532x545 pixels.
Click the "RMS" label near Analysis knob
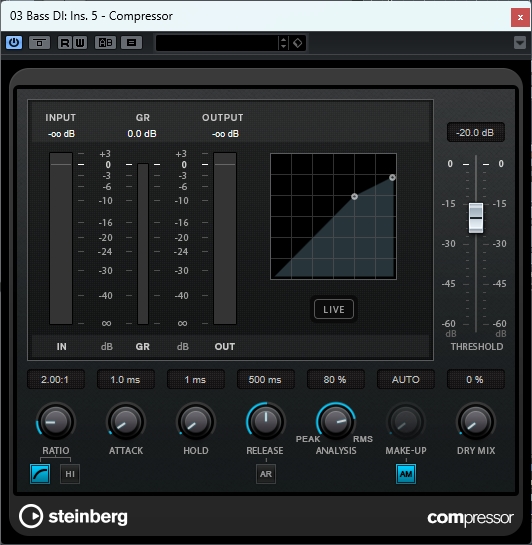(x=363, y=439)
